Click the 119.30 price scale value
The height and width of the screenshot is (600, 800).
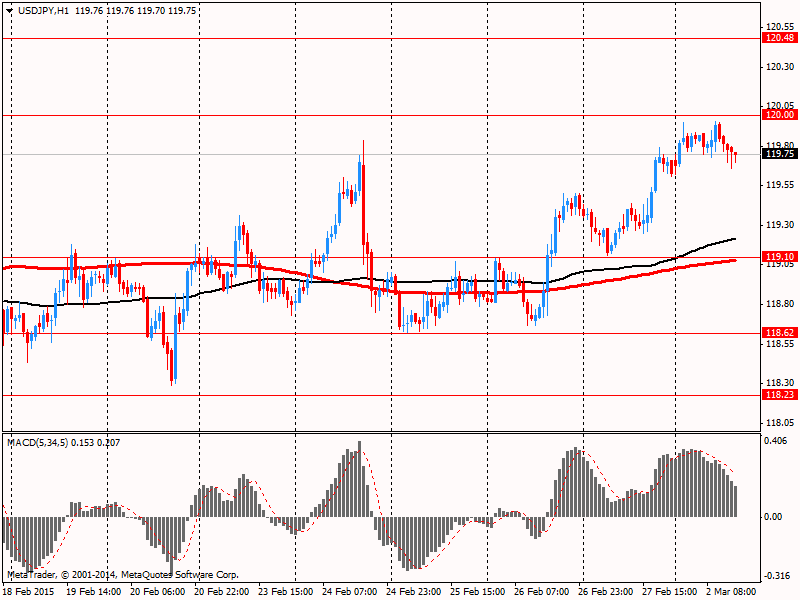tap(780, 224)
